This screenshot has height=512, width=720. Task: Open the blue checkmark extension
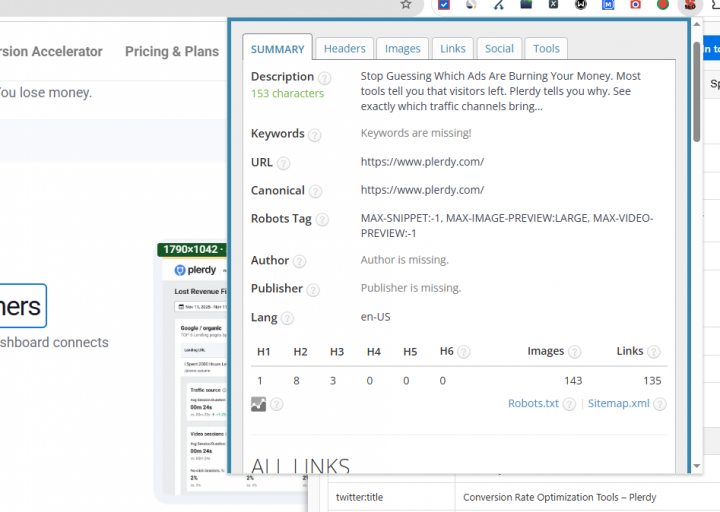click(444, 5)
